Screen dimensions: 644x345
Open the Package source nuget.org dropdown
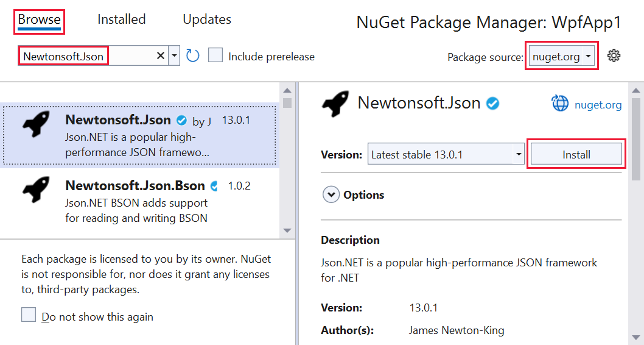[561, 56]
